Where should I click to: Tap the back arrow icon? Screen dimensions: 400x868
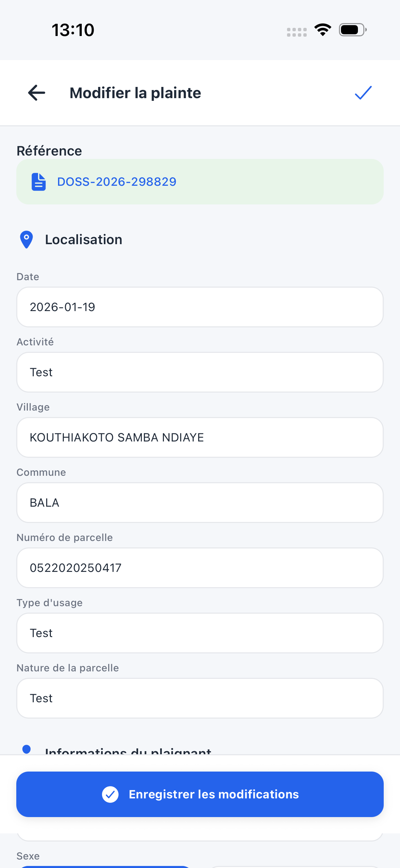coord(37,93)
